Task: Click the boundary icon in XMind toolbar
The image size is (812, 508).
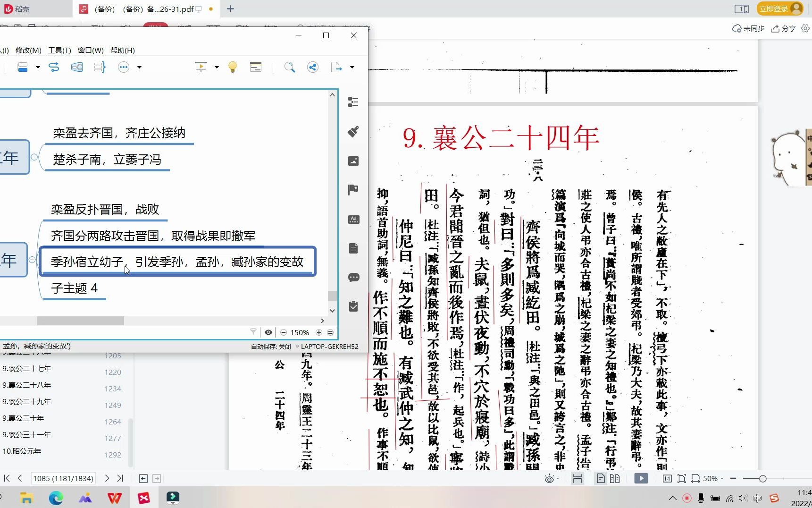Action: click(x=77, y=67)
